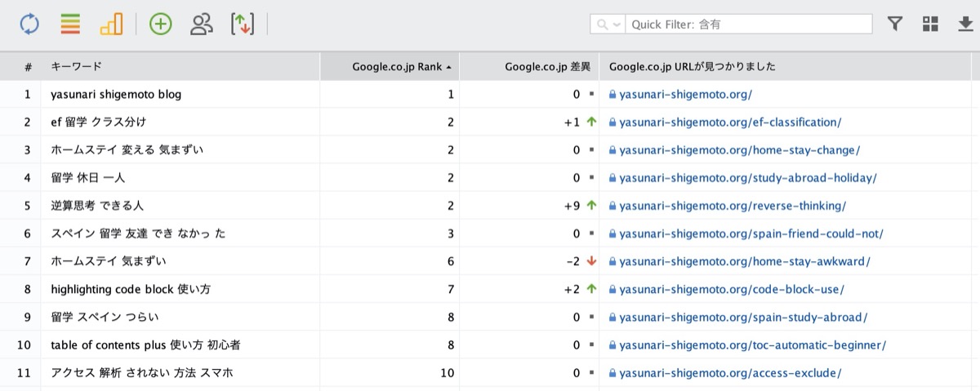The image size is (980, 391).
Task: Open the reverse-thinking URL link
Action: click(x=733, y=206)
